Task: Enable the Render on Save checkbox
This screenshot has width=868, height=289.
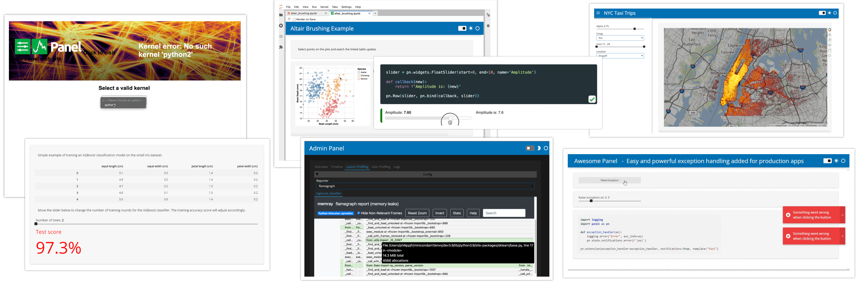Action: 294,20
